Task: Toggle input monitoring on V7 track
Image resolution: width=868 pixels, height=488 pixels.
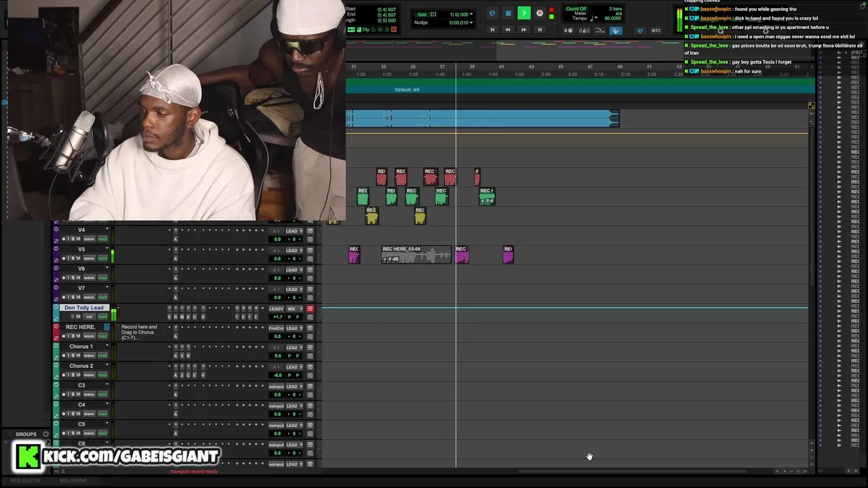Action: point(68,298)
